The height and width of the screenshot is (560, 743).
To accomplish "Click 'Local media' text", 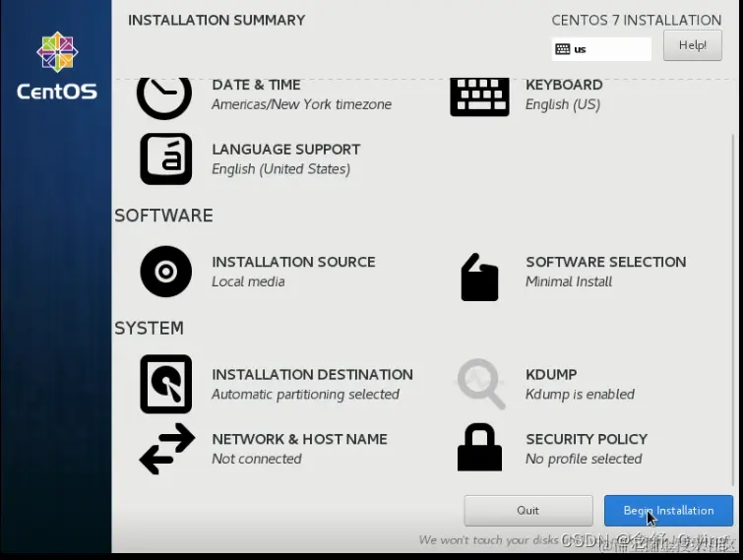I will [248, 281].
